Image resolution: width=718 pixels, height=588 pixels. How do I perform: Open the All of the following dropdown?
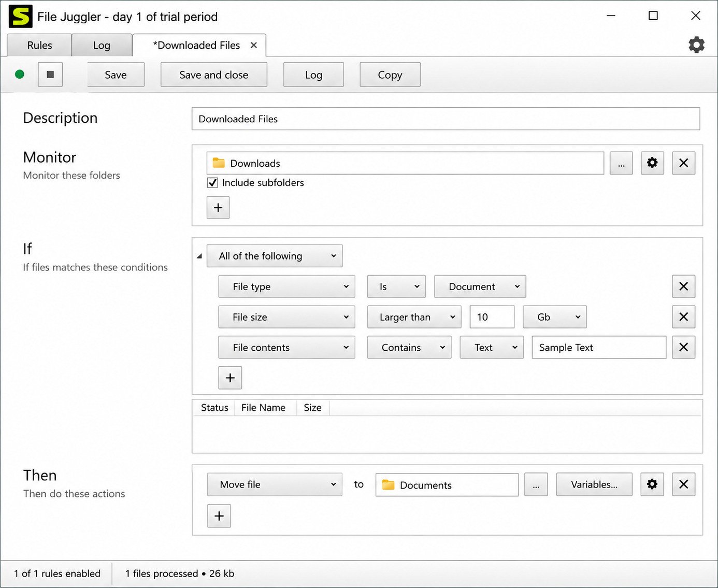(275, 256)
